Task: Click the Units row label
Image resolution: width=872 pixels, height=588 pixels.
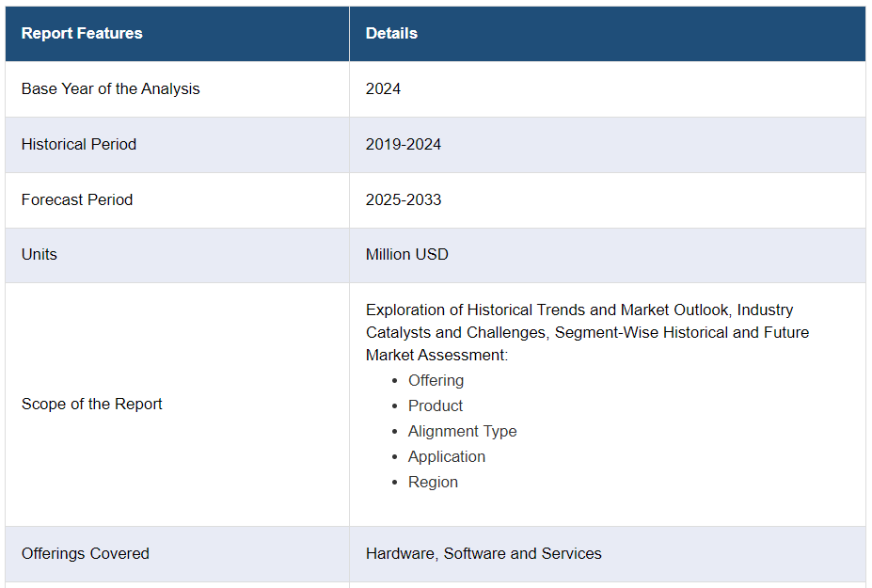Action: click(40, 255)
